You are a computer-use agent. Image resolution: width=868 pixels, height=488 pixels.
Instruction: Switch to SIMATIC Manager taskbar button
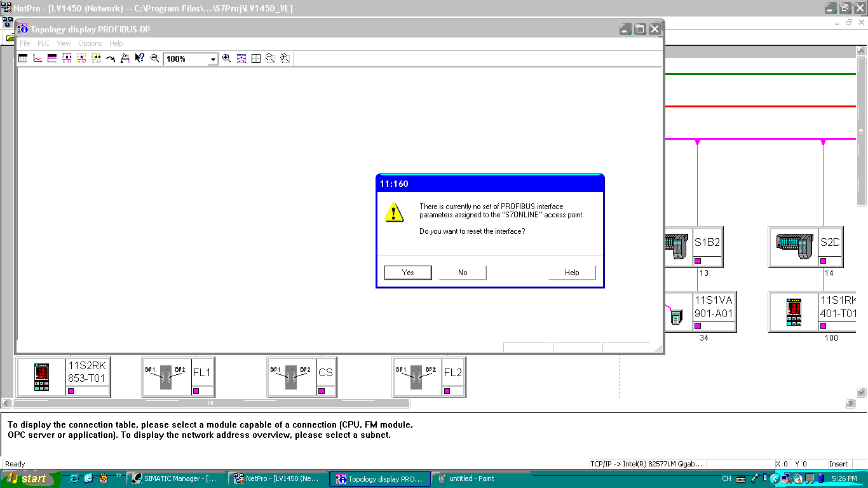[176, 478]
